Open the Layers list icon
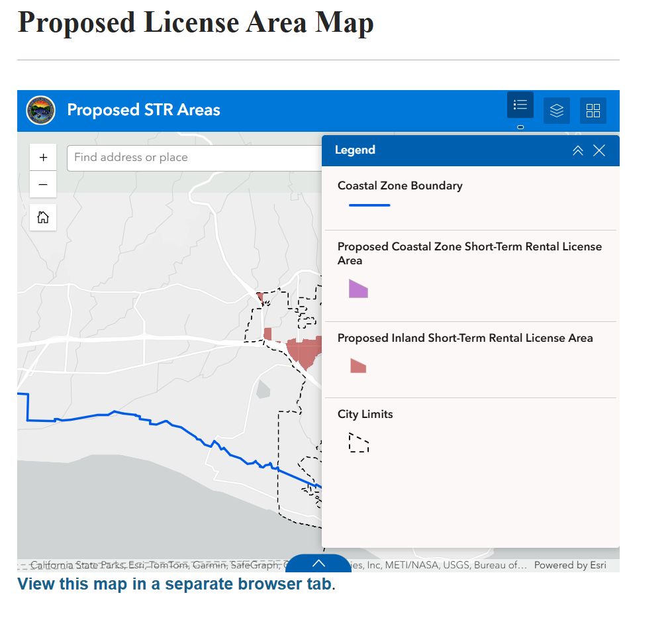This screenshot has width=672, height=622. click(557, 111)
